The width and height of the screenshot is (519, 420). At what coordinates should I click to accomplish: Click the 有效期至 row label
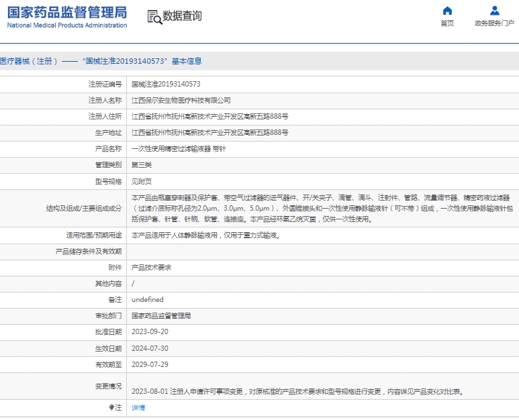pos(108,364)
